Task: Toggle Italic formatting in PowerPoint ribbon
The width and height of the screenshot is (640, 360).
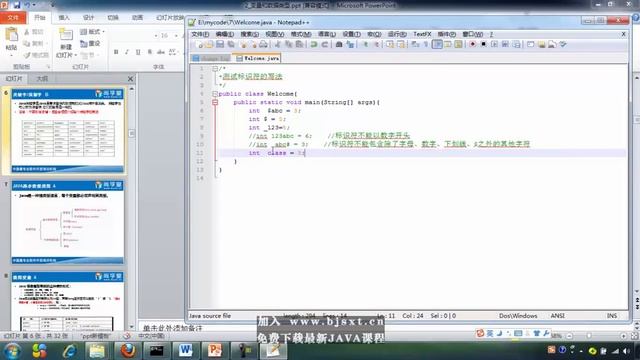Action: pyautogui.click(x=127, y=52)
